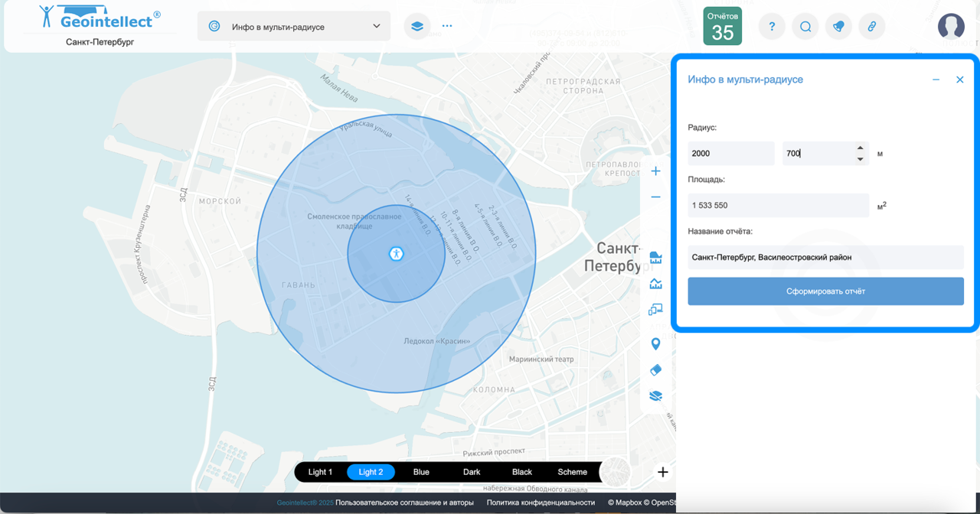This screenshot has width=980, height=514.
Task: Switch map style to Light 1
Action: (320, 472)
